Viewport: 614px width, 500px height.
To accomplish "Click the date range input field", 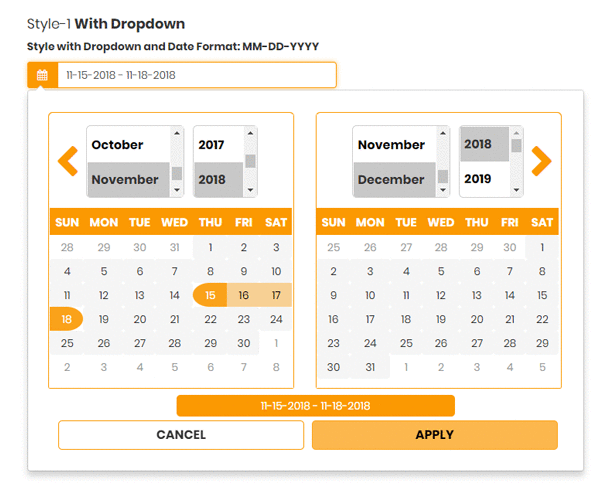I will click(196, 75).
